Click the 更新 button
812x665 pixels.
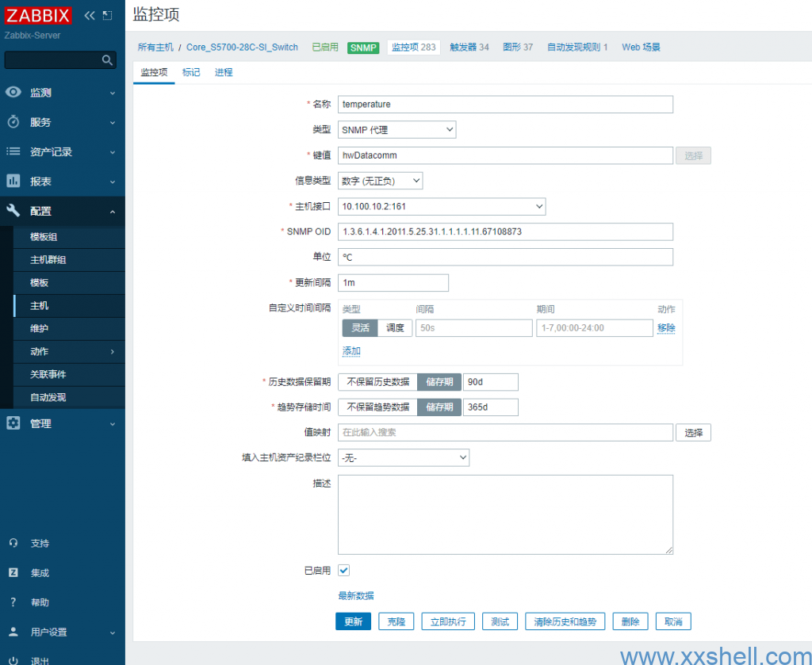[353, 622]
